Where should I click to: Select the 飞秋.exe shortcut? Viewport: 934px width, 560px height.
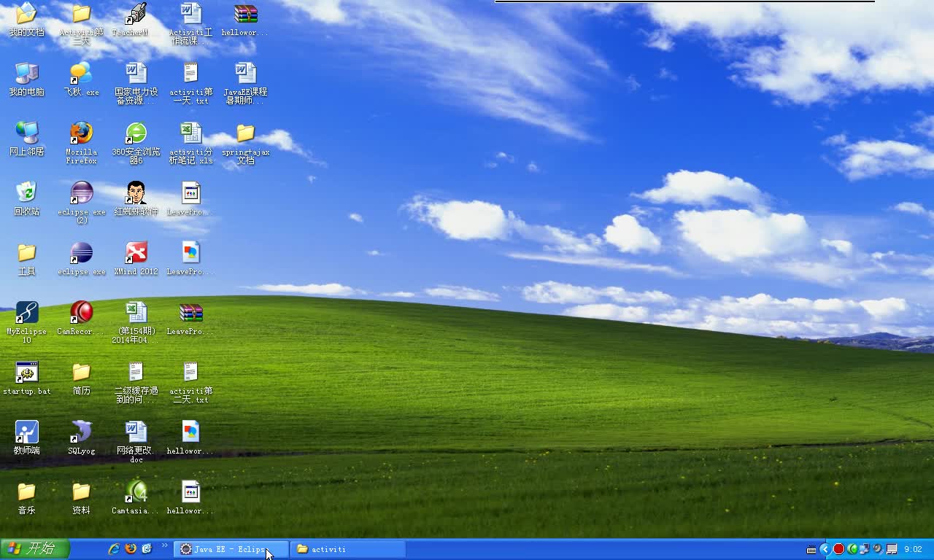[x=81, y=79]
